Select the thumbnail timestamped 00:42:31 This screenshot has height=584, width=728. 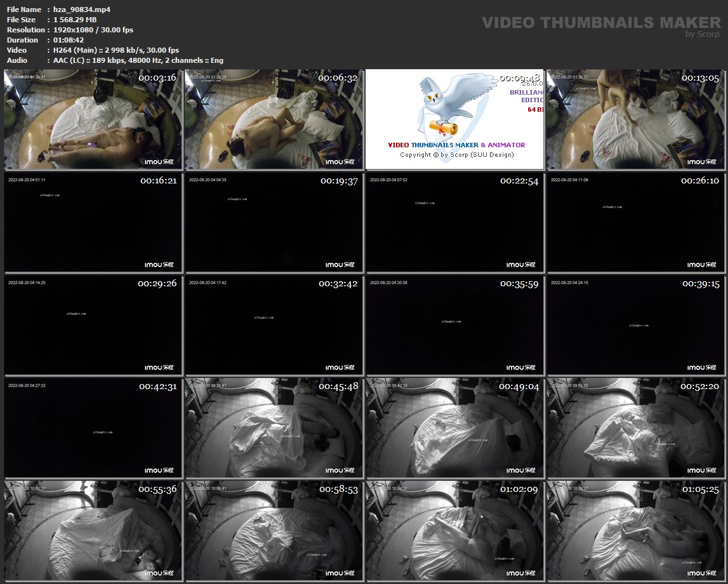coord(93,428)
